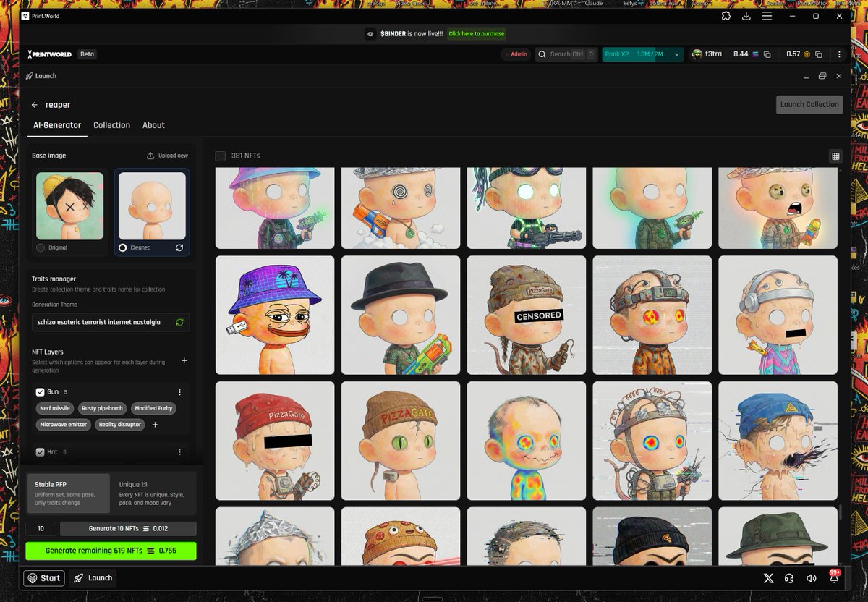Viewport: 868px width, 602px height.
Task: Open extensions puzzle icon in title bar
Action: (x=726, y=16)
